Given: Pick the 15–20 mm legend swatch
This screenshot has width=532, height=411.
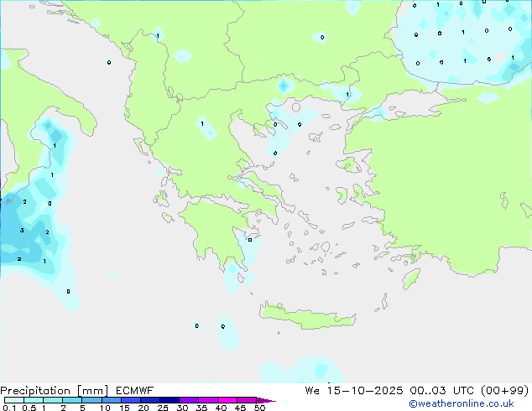Looking at the screenshot, I should [130, 400].
